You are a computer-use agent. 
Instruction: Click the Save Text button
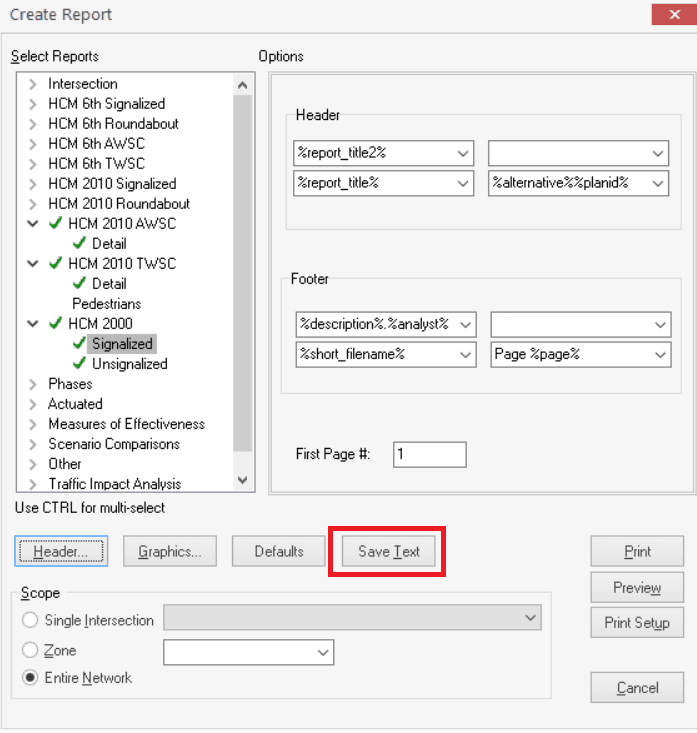[x=388, y=552]
